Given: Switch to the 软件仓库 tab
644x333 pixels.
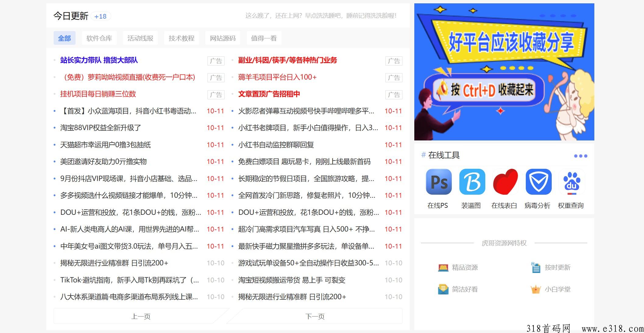Looking at the screenshot, I should coord(99,38).
